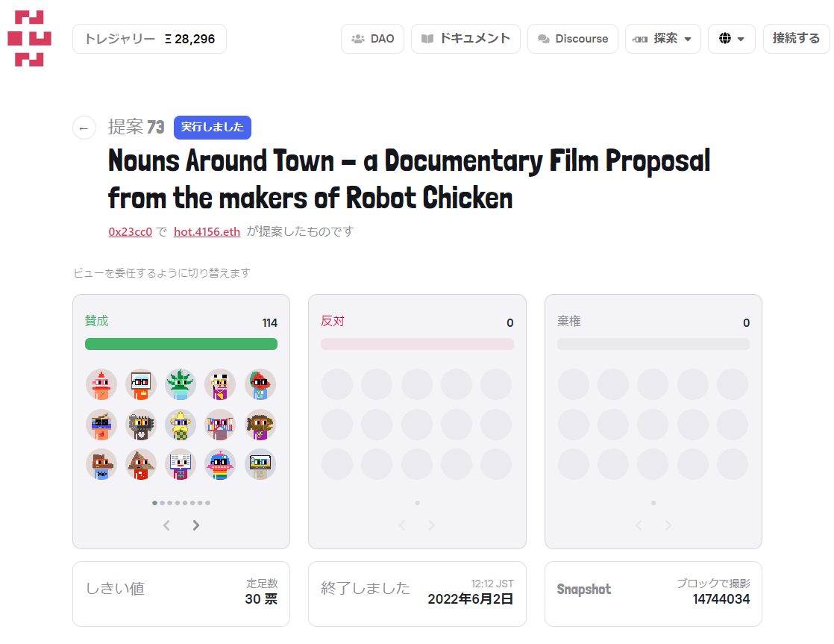
Task: Select the pink-hat noun voter avatar
Action: 101,384
